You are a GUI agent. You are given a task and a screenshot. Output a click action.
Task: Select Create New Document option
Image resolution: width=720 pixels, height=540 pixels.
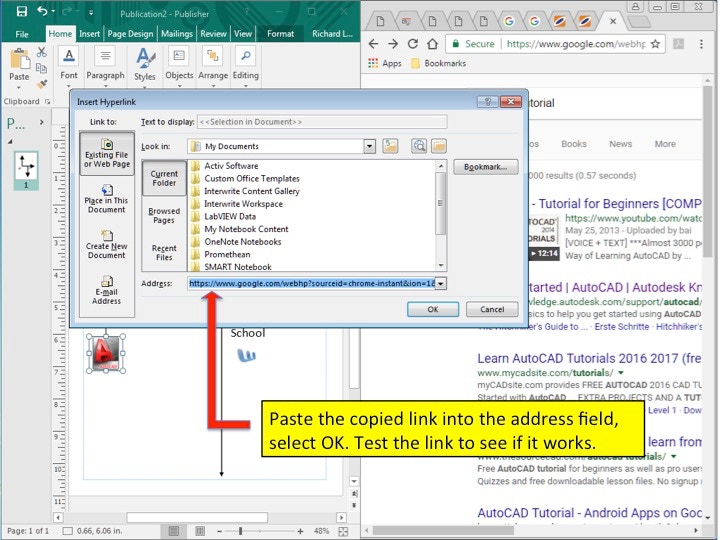(107, 245)
